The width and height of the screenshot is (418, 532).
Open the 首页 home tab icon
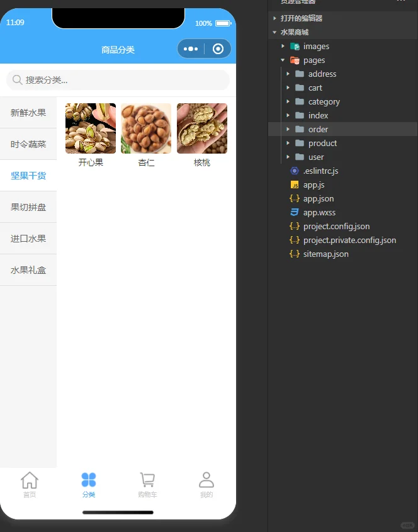click(x=30, y=480)
